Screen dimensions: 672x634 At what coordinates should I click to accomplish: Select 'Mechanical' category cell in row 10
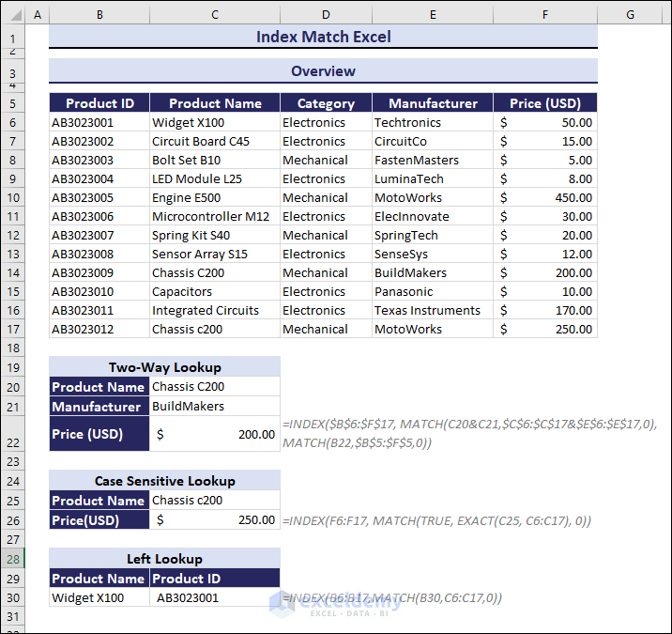click(326, 198)
